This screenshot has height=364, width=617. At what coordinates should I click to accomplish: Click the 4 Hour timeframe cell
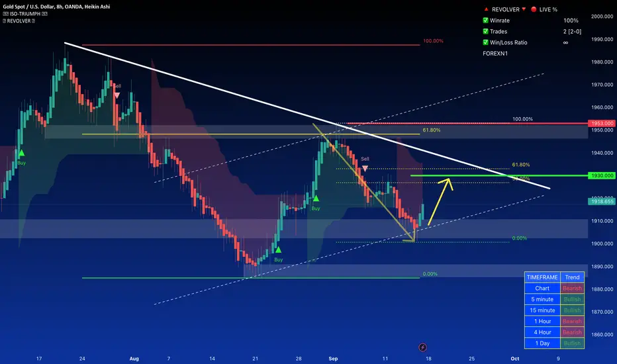tap(542, 332)
